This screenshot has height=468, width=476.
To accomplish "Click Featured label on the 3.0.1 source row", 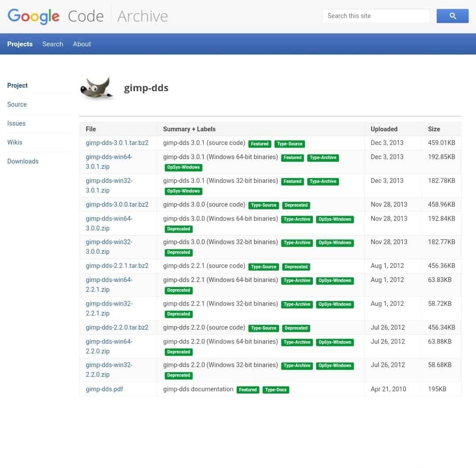I will click(260, 144).
